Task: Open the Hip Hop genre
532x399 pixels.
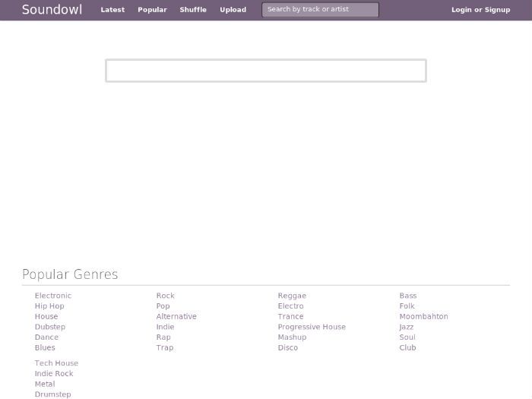Action: tap(49, 306)
